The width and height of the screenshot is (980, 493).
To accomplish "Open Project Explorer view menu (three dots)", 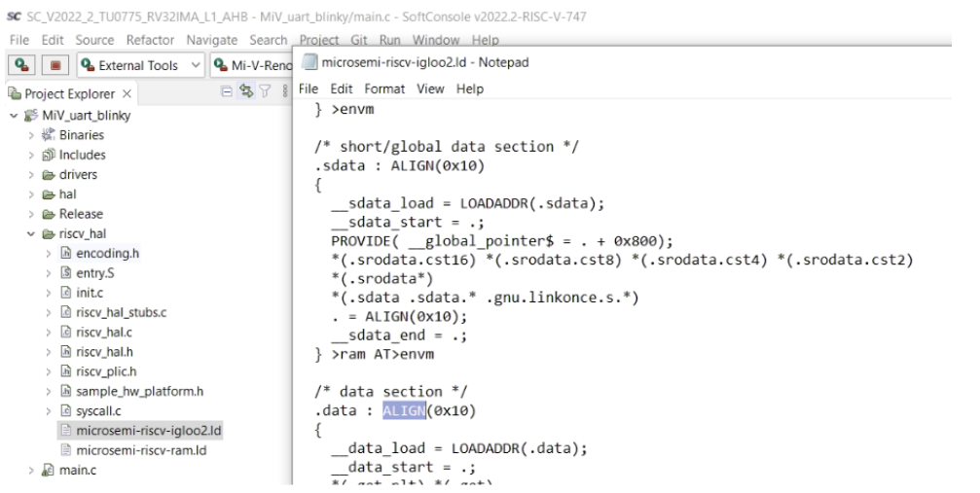I will [x=285, y=91].
